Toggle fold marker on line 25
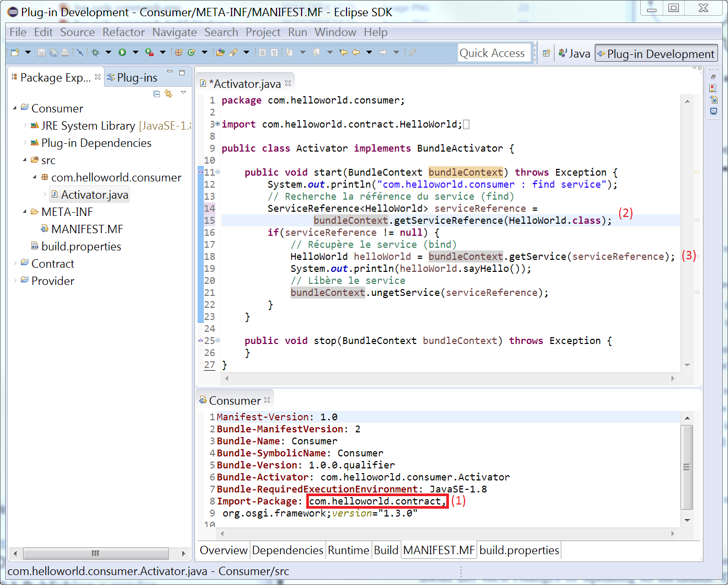 click(x=218, y=340)
